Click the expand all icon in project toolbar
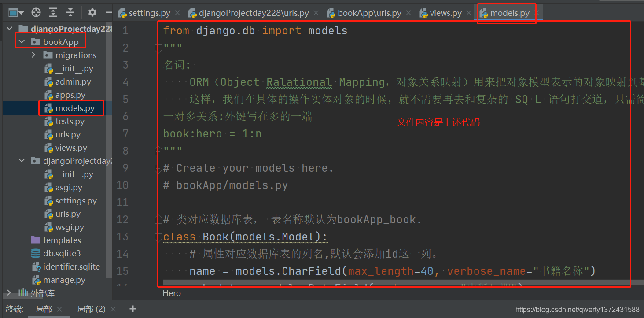 click(x=53, y=13)
